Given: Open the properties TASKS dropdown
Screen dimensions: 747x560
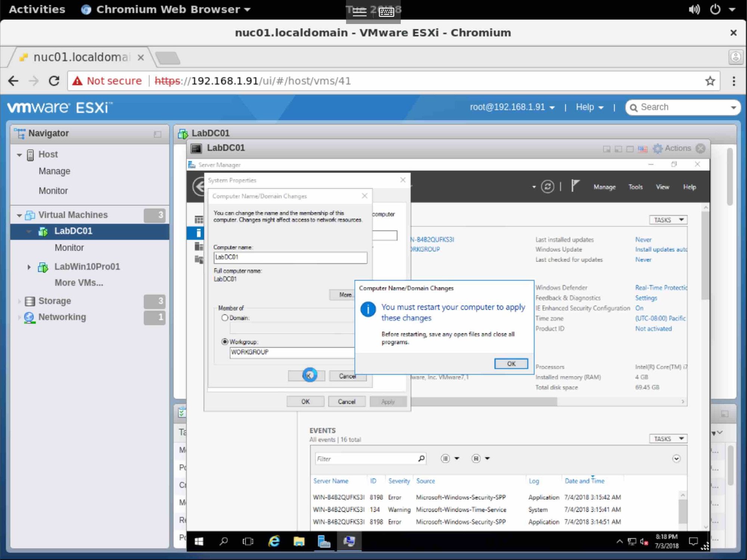Looking at the screenshot, I should (668, 220).
